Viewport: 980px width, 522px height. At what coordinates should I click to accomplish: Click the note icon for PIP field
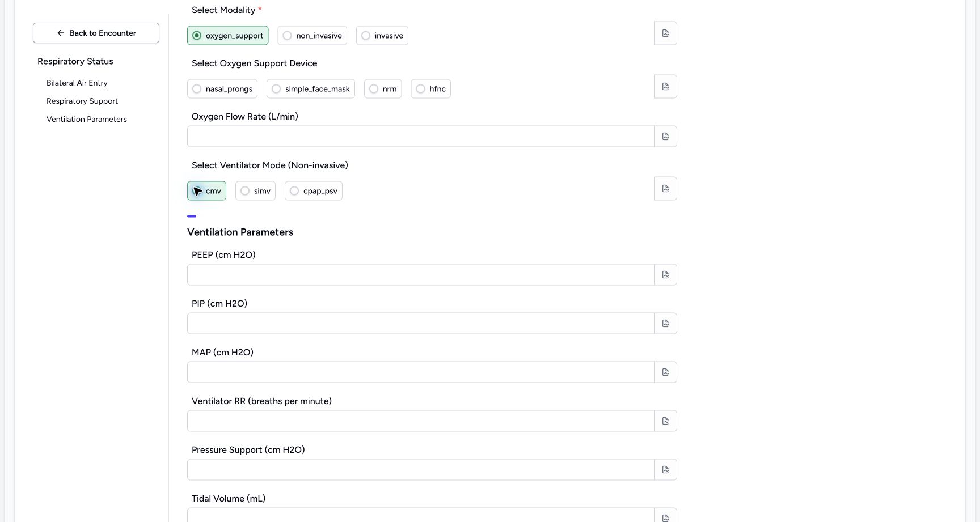pos(666,324)
